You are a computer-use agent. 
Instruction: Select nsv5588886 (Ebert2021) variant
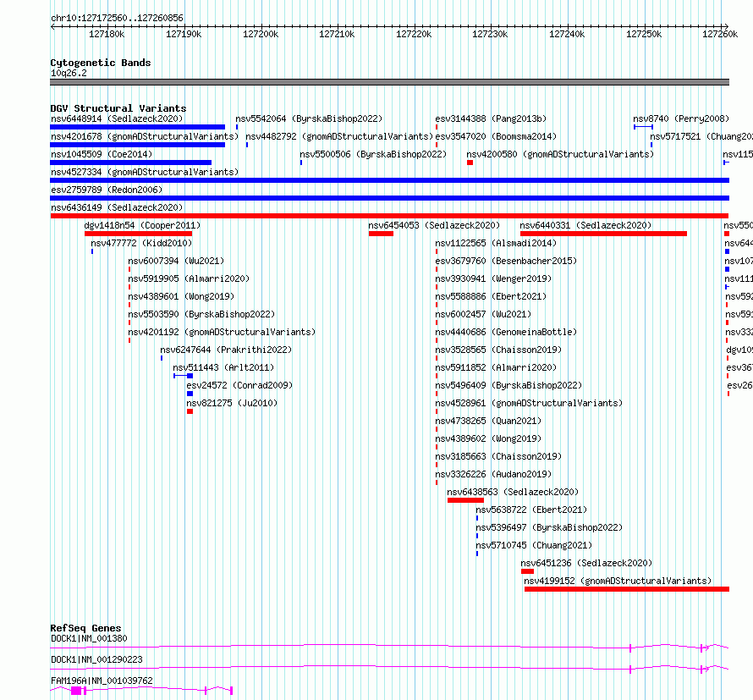491,296
